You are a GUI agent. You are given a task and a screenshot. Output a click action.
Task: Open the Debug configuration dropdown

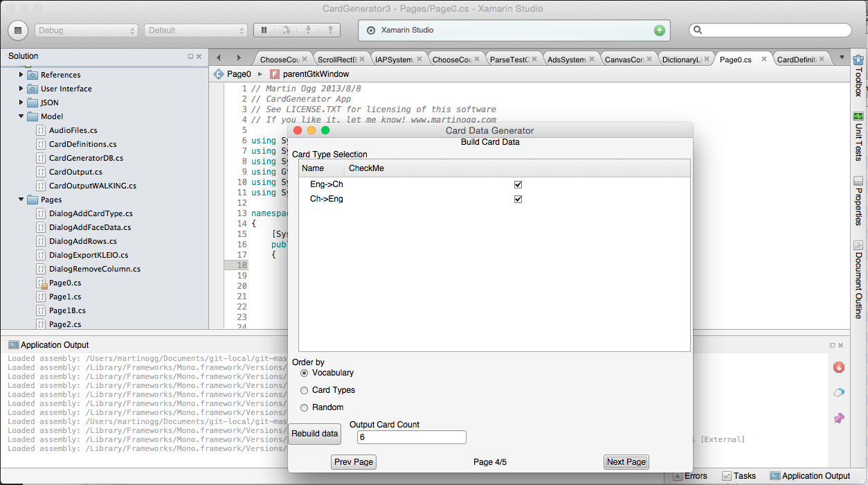coord(86,30)
